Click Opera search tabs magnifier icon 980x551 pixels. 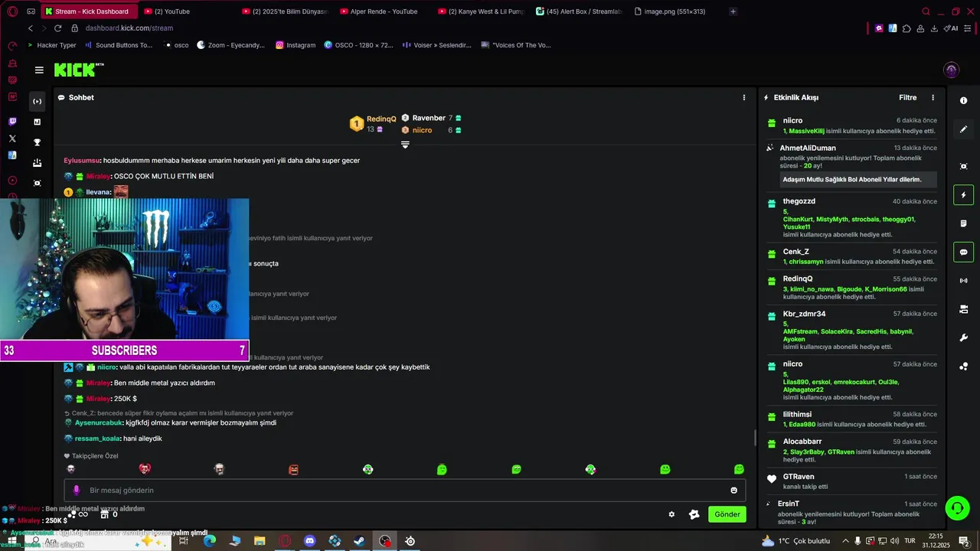(926, 11)
